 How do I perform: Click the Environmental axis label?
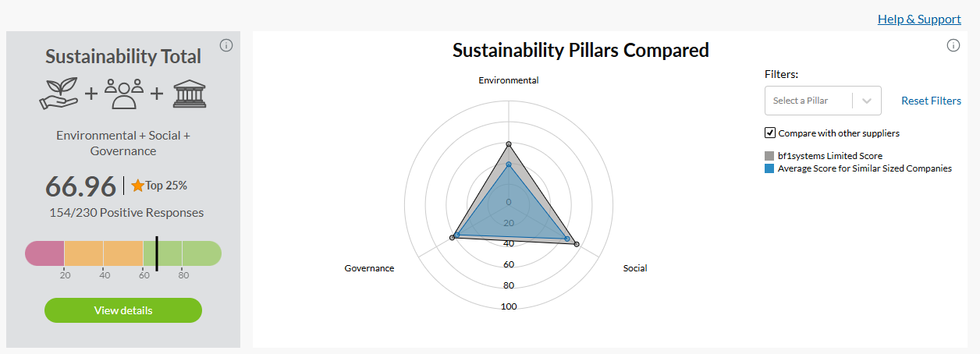click(509, 80)
